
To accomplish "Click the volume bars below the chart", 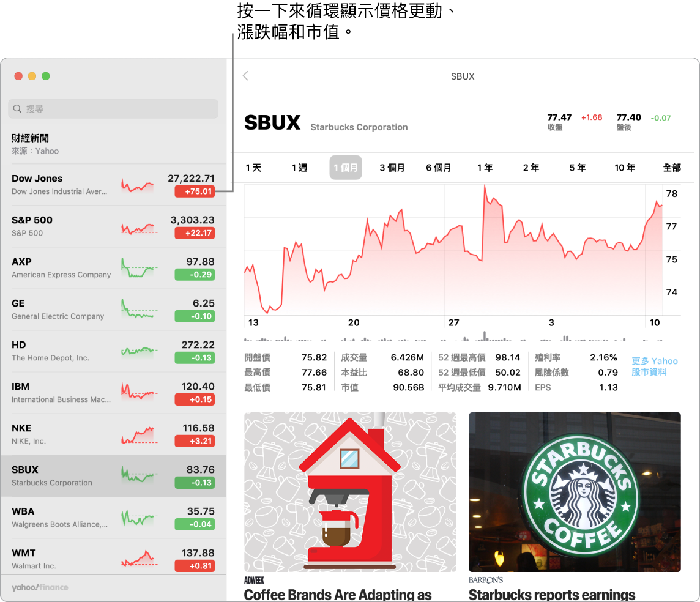I will tap(453, 337).
